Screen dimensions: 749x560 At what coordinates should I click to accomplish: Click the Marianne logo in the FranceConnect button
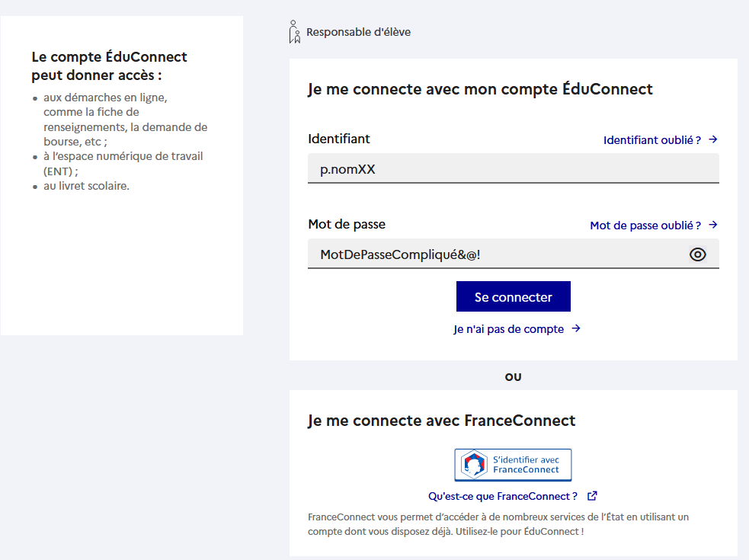click(475, 464)
